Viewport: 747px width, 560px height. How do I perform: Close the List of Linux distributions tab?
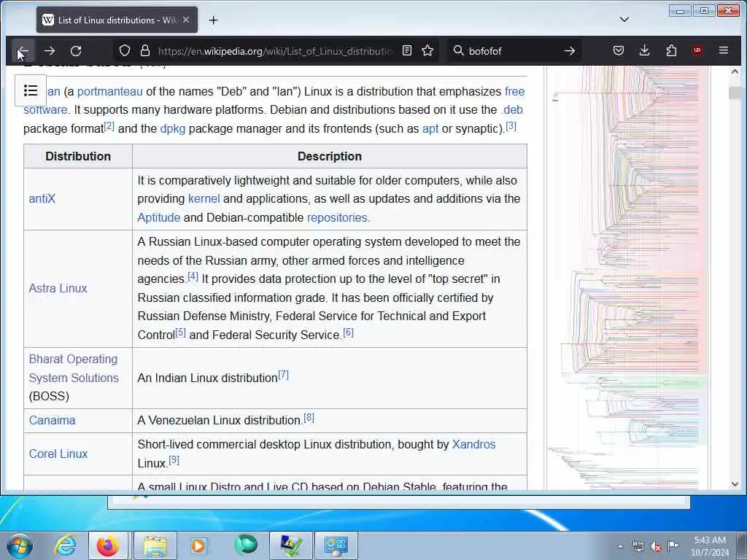click(186, 20)
